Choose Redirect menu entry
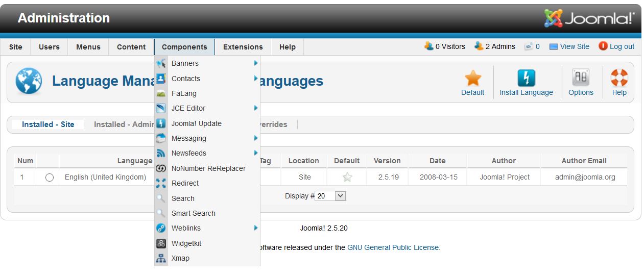644x278 pixels. 207,183
